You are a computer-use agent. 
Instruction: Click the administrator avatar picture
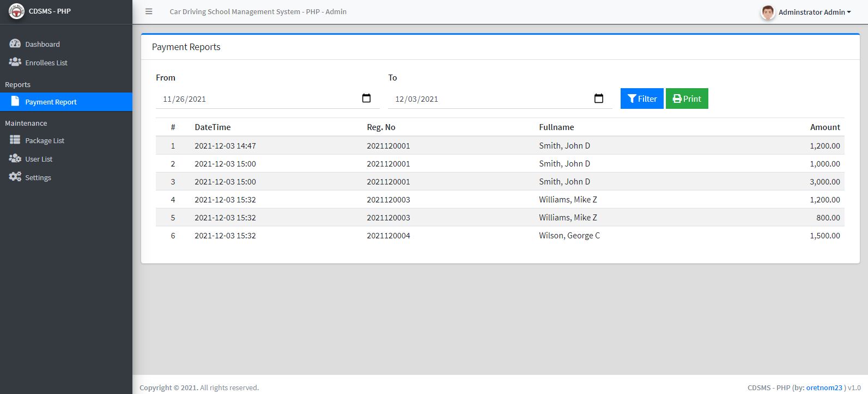coord(768,12)
